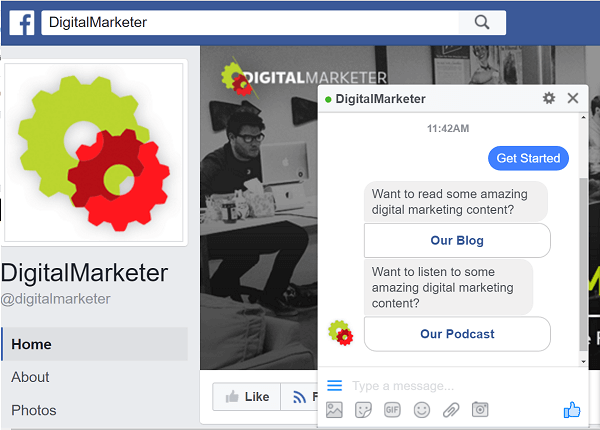600x430 pixels.
Task: Click the search magnifier button
Action: (x=482, y=23)
